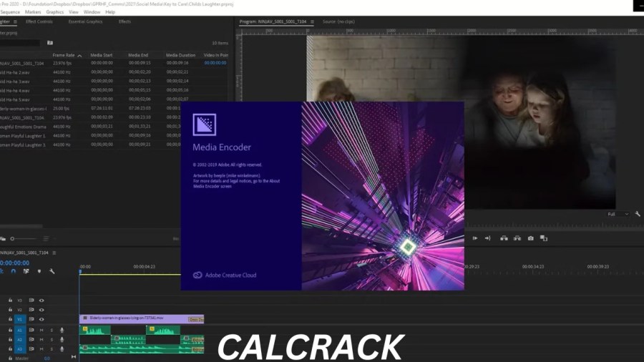Open the View menu

point(74,12)
